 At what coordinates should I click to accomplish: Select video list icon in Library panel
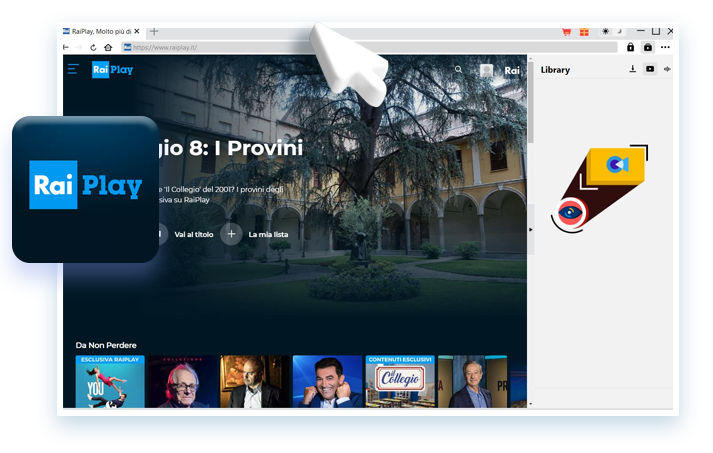pyautogui.click(x=650, y=69)
